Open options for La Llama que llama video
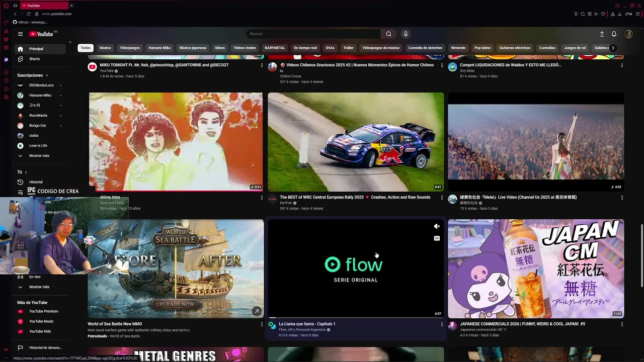Image resolution: width=644 pixels, height=362 pixels. click(442, 324)
